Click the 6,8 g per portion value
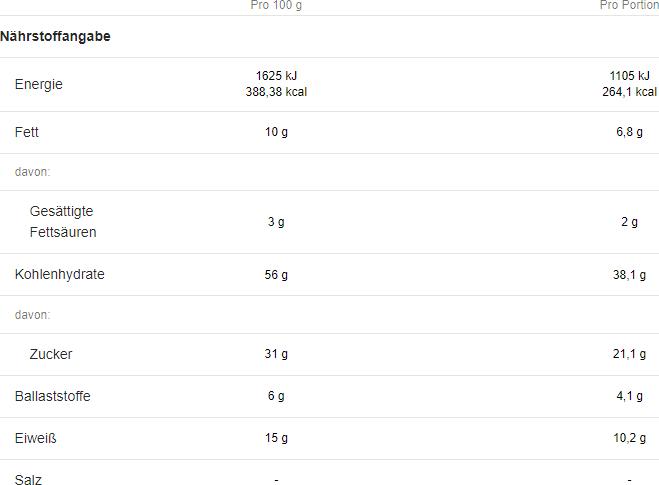The height and width of the screenshot is (485, 659). (629, 132)
